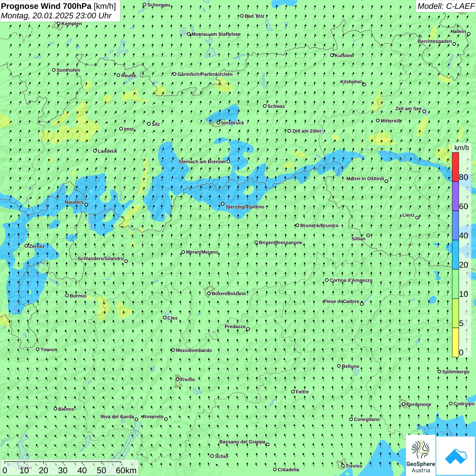Screen dimensions: 476x476
Task: Click the Reutte location marker
Action: coord(119,75)
